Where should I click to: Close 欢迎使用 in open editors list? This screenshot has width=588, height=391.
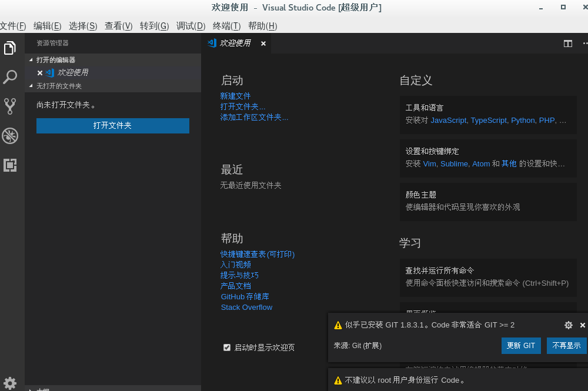point(40,73)
